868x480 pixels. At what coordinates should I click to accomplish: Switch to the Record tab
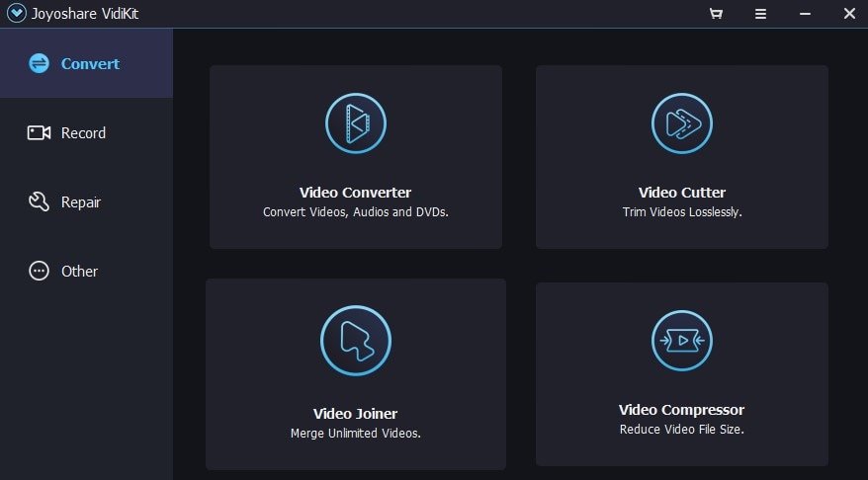[86, 132]
